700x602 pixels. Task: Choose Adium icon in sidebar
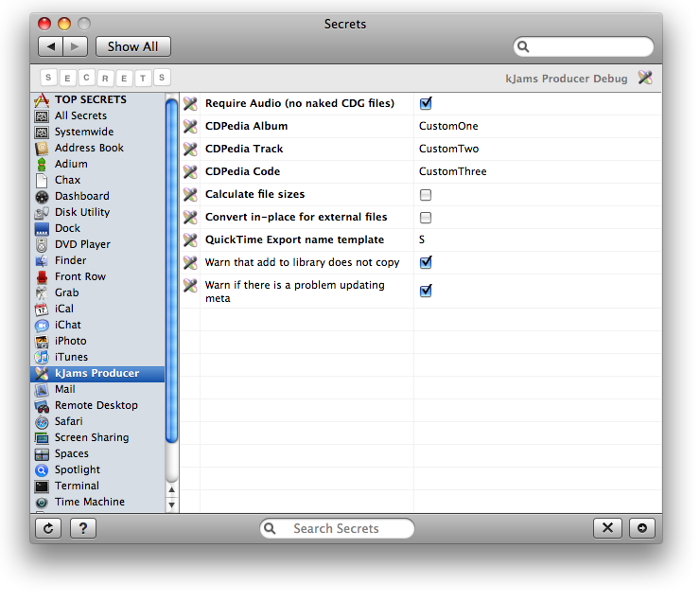point(42,165)
